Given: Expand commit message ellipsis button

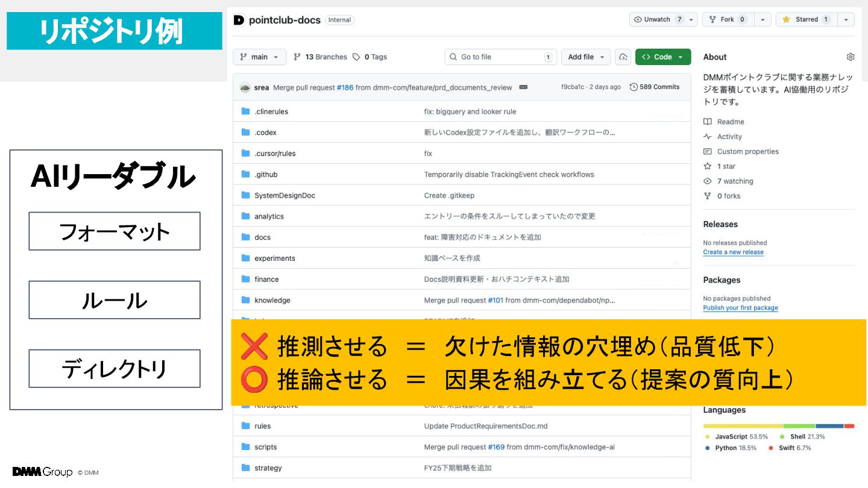Looking at the screenshot, I should (x=523, y=87).
